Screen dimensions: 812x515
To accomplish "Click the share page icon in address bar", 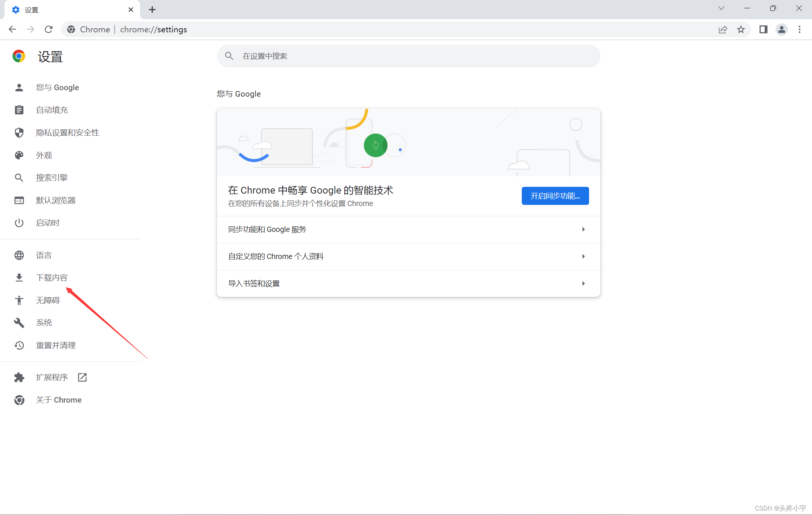I will pyautogui.click(x=723, y=29).
